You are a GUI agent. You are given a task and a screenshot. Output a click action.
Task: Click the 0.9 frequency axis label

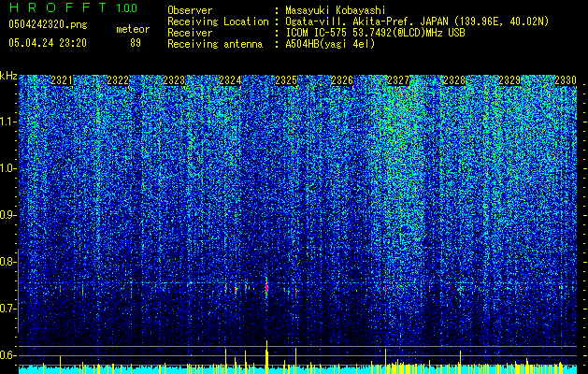coord(7,215)
